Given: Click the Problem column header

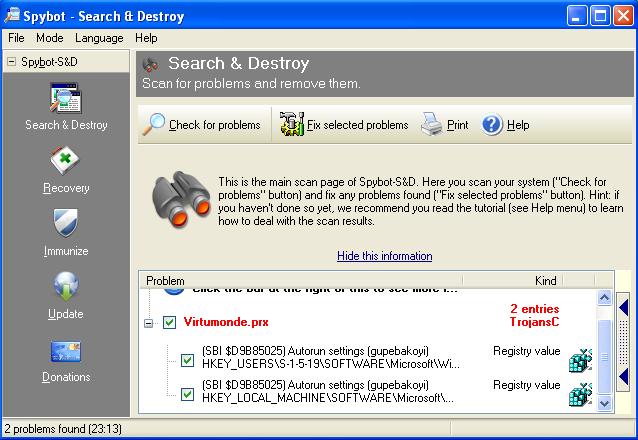Looking at the screenshot, I should tap(301, 281).
